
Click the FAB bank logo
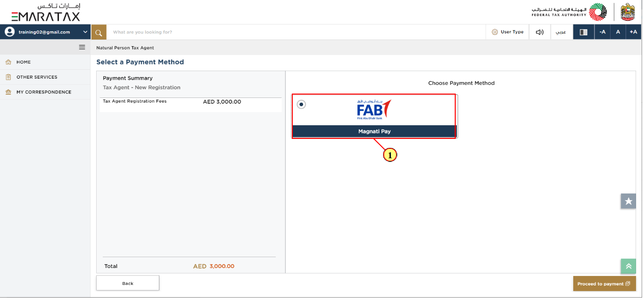point(374,110)
